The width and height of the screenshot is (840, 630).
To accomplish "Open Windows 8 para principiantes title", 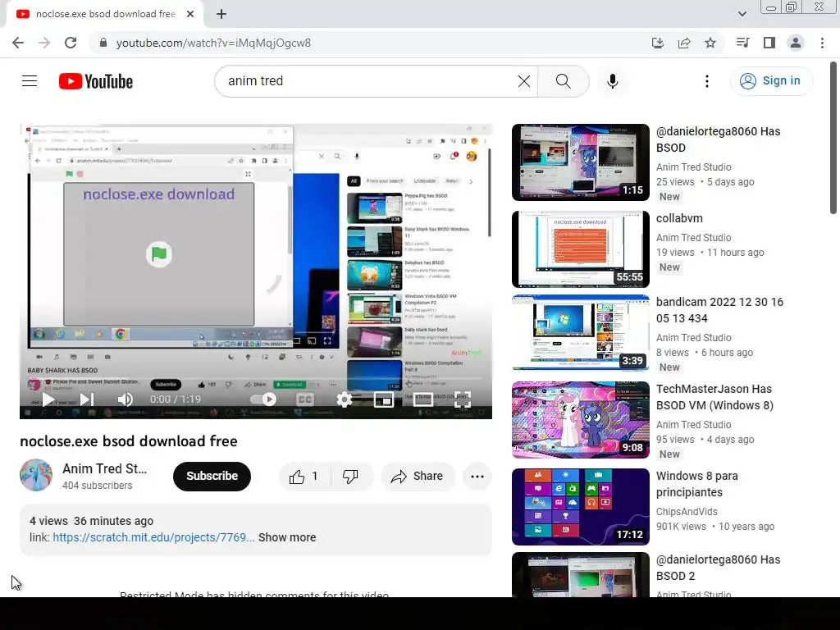I will (x=697, y=484).
